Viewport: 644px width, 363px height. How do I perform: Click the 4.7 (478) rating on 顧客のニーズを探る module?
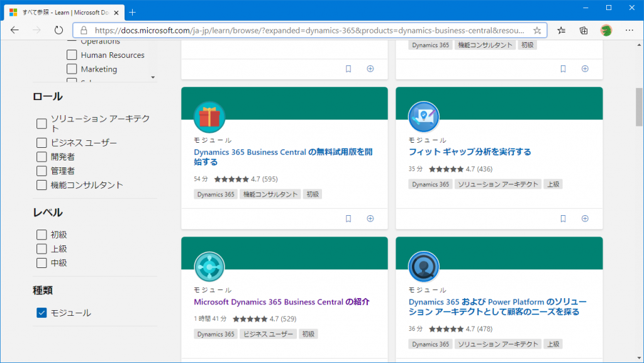(x=461, y=329)
